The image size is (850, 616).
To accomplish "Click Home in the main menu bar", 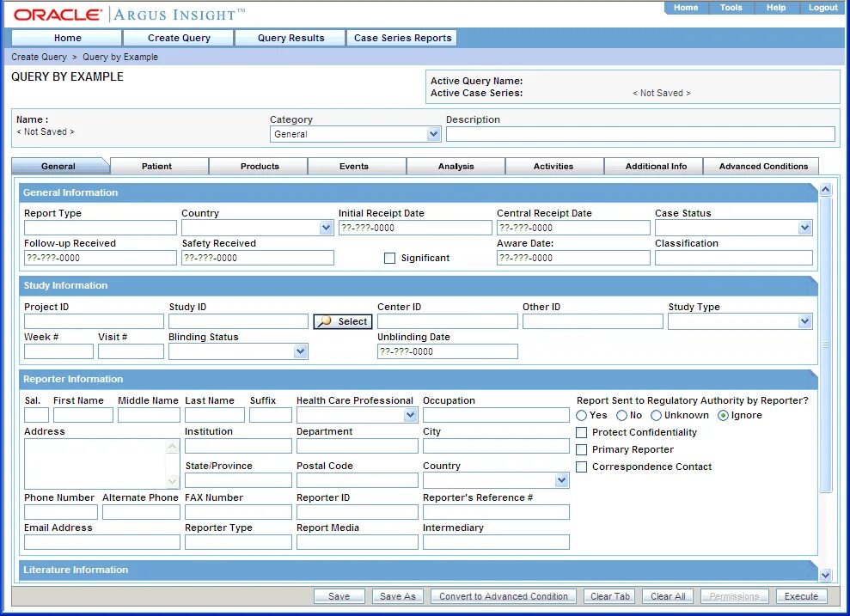I will (67, 38).
